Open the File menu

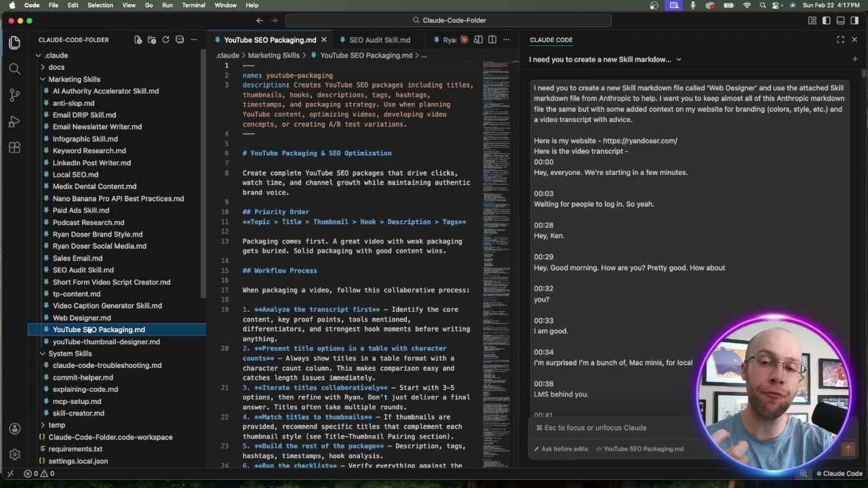click(x=53, y=5)
